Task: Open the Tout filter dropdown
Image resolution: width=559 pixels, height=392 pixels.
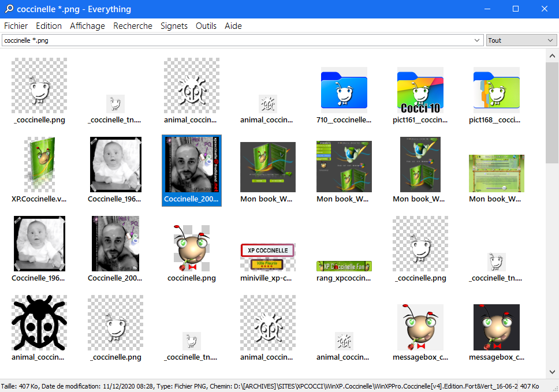Action: [521, 40]
